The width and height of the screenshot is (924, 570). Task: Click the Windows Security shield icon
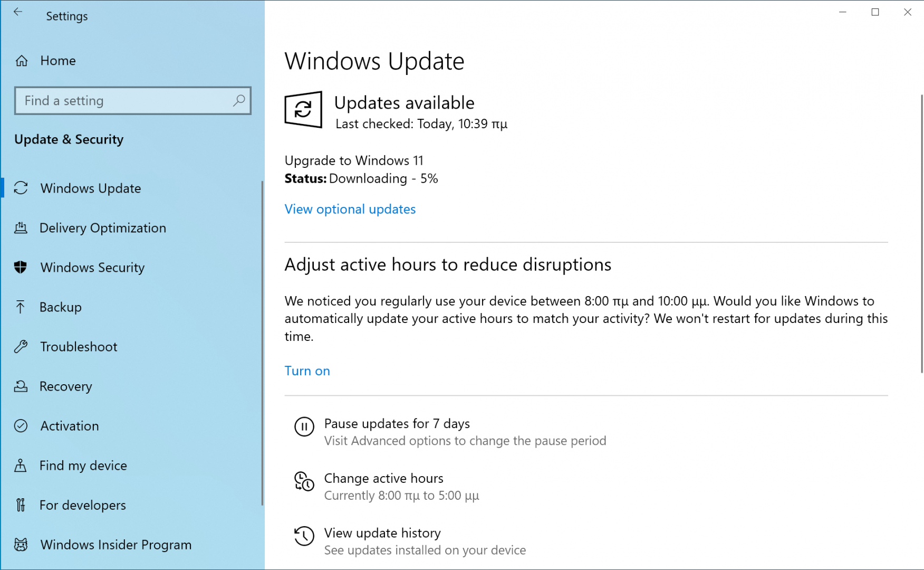coord(21,267)
